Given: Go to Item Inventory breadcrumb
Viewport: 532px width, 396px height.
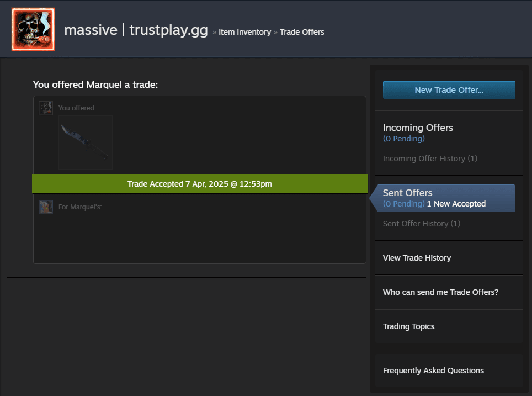Looking at the screenshot, I should 244,32.
